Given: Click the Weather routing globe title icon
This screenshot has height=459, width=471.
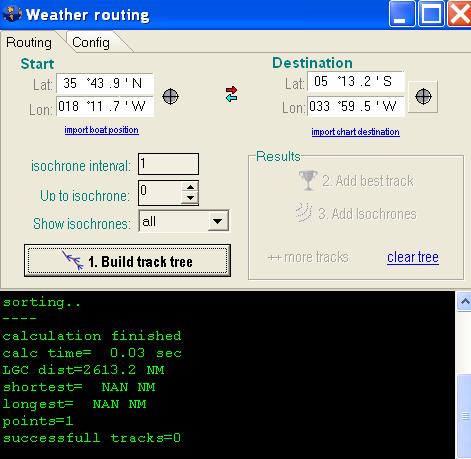Looking at the screenshot, I should (x=13, y=14).
